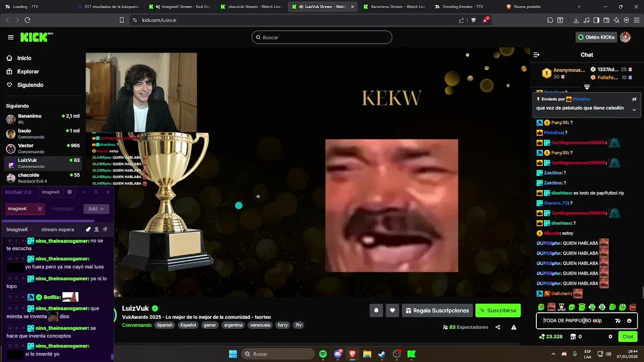This screenshot has height=362, width=644.
Task: Click the Obtén KICKs button
Action: coord(596,37)
